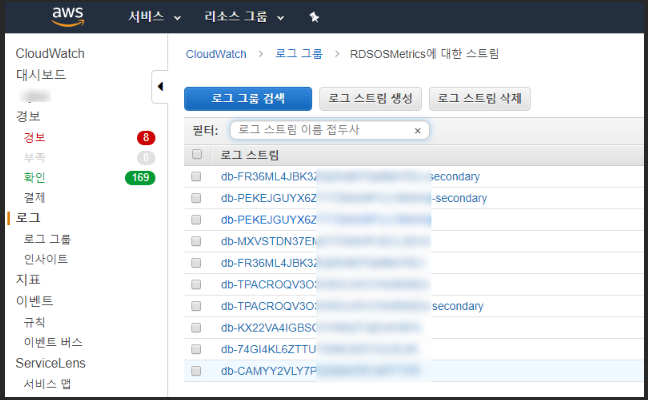Open 결제 in the sidebar

click(x=34, y=198)
